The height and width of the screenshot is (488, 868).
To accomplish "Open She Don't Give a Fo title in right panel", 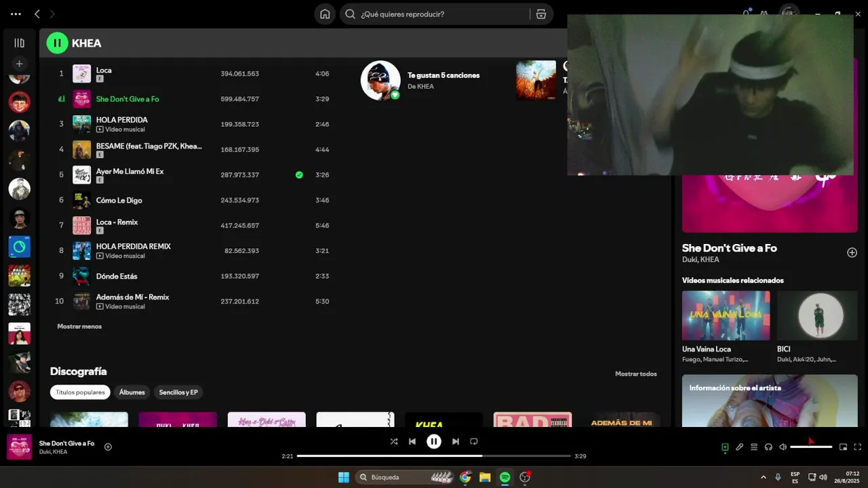I will (730, 248).
